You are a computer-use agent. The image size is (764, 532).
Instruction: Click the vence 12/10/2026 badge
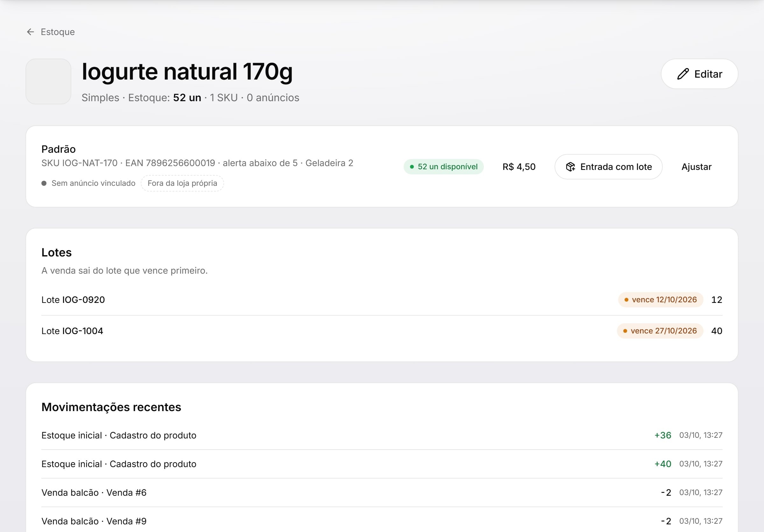pyautogui.click(x=661, y=300)
